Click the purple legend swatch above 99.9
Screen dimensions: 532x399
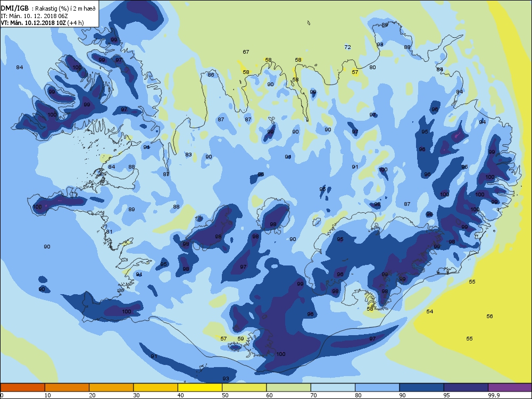[510, 387]
